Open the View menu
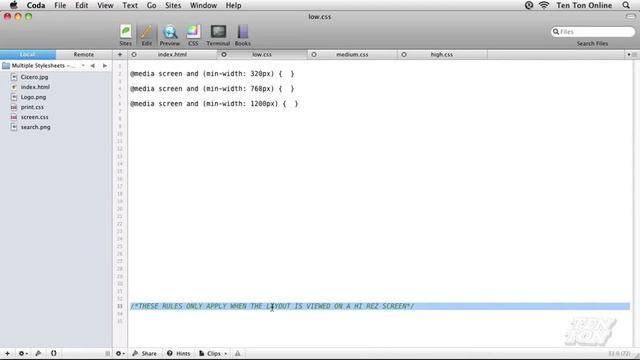640x360 pixels. [105, 5]
